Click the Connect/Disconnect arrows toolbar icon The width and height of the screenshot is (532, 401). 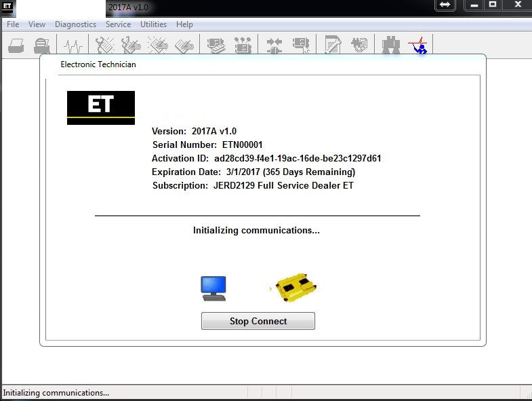pyautogui.click(x=274, y=45)
